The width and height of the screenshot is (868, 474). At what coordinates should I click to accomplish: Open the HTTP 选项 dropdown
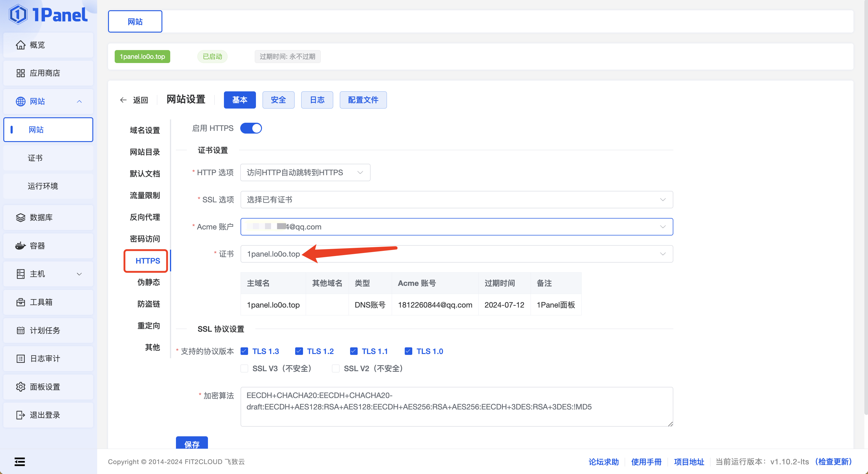coord(305,172)
